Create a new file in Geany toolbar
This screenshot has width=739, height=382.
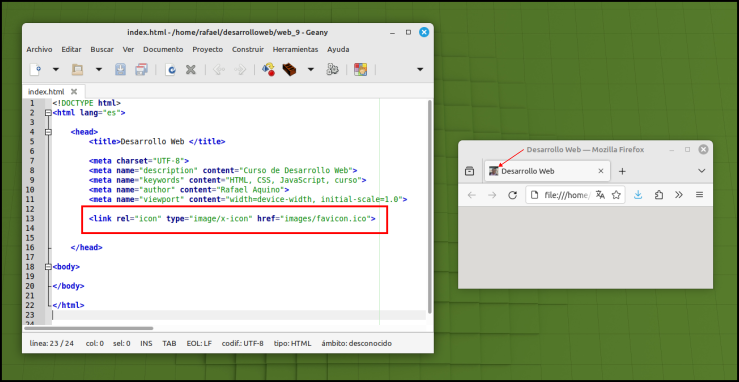pyautogui.click(x=35, y=70)
